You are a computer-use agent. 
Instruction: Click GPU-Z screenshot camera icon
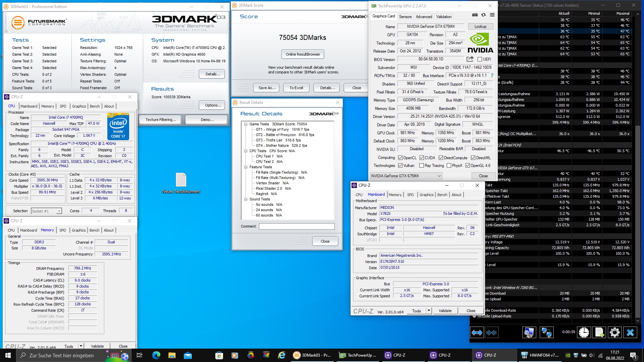coord(475,15)
